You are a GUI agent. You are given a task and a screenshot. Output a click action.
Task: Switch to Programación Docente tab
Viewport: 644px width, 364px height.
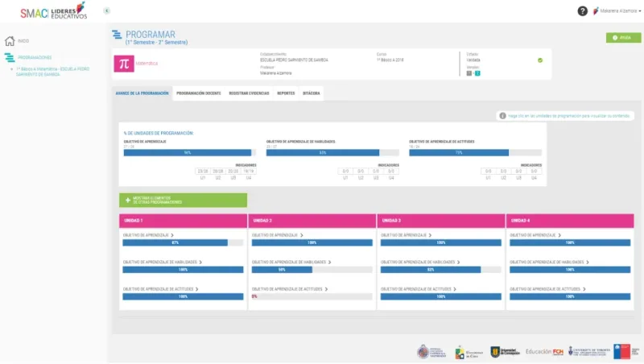tap(199, 93)
